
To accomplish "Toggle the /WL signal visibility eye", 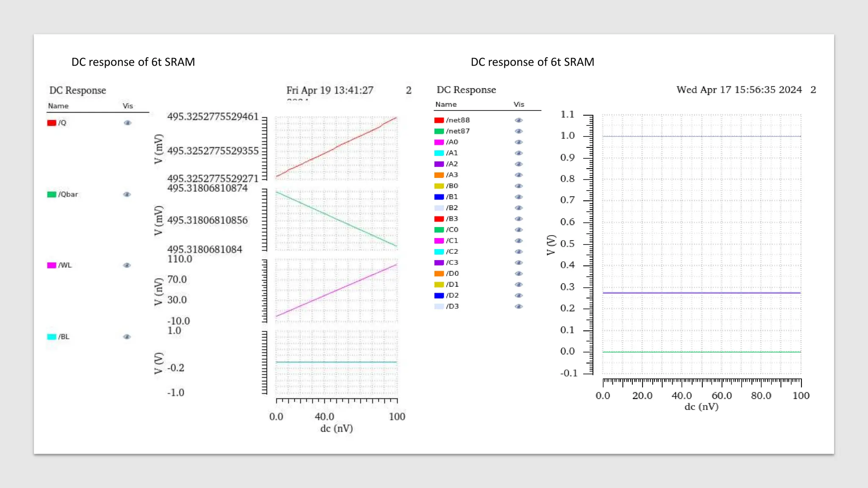I will coord(127,265).
